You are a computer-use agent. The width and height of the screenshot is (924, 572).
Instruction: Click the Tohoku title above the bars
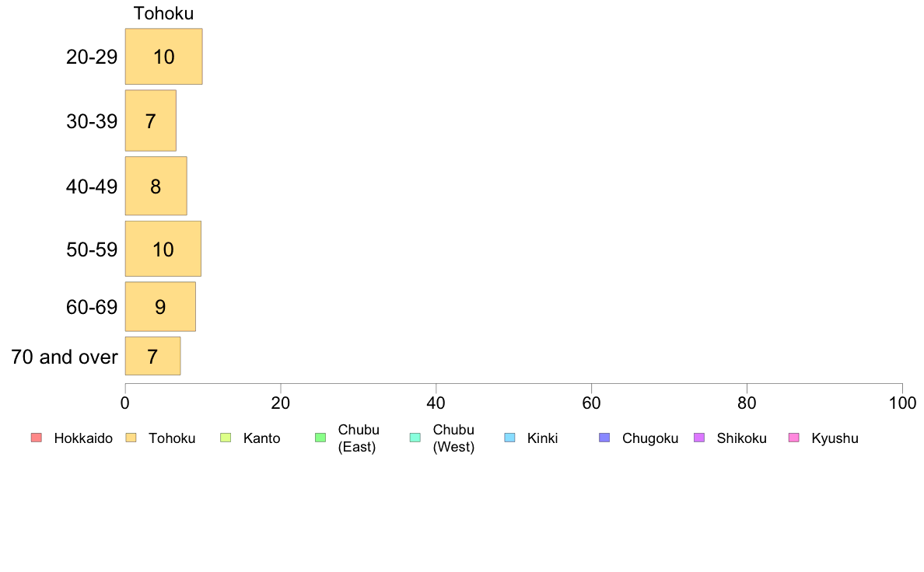tap(164, 13)
